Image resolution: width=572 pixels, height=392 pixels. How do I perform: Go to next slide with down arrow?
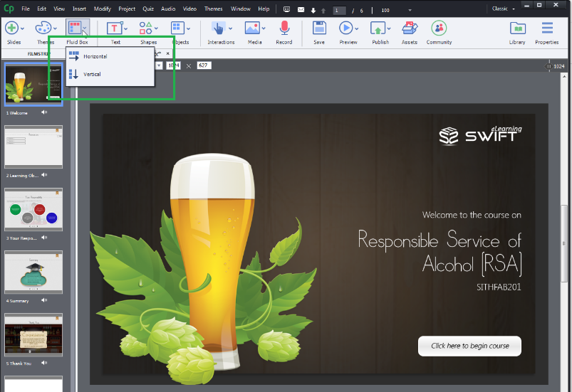[313, 11]
